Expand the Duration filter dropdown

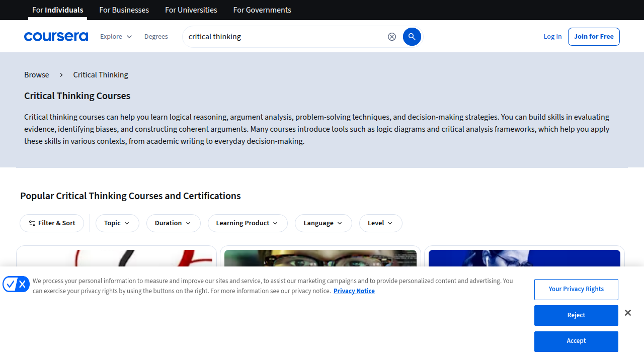pyautogui.click(x=174, y=223)
